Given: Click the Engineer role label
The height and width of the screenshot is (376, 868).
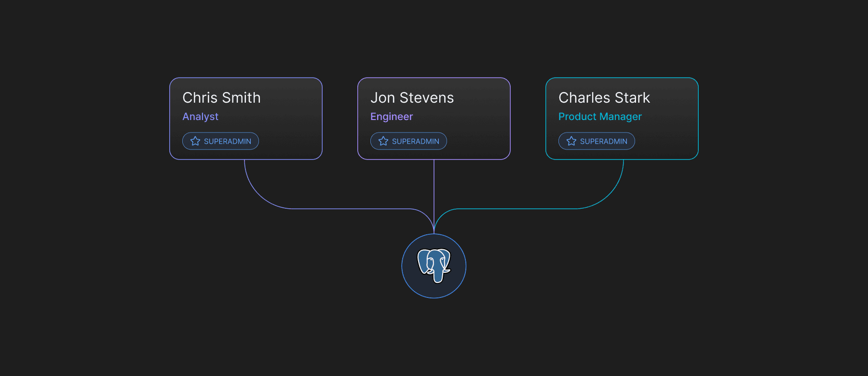Looking at the screenshot, I should tap(392, 117).
